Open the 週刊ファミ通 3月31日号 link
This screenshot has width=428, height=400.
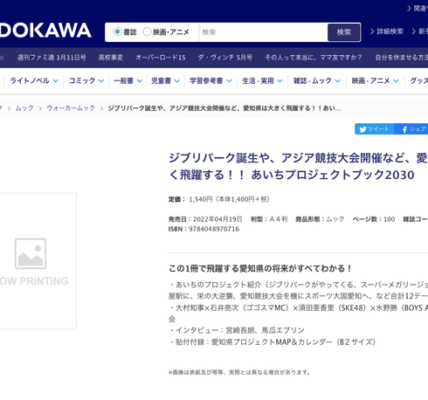(x=52, y=58)
